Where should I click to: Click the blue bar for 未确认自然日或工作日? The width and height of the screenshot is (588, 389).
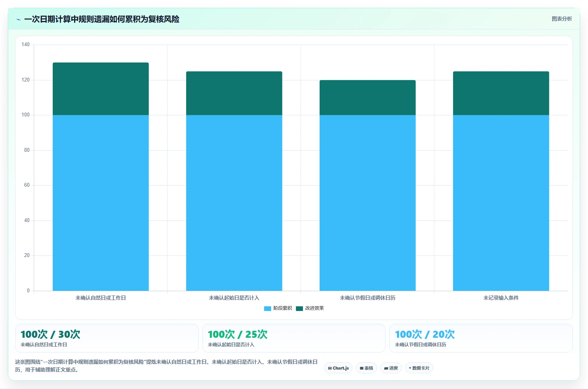(x=100, y=203)
